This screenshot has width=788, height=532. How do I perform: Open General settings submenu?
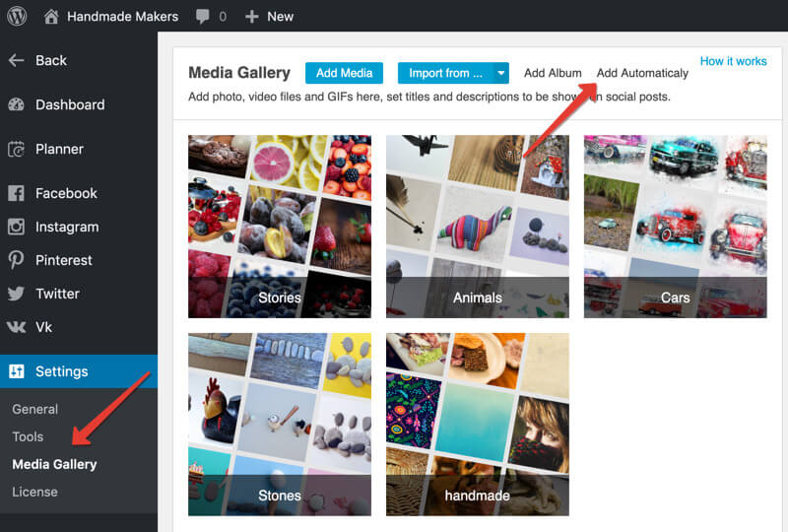click(35, 409)
